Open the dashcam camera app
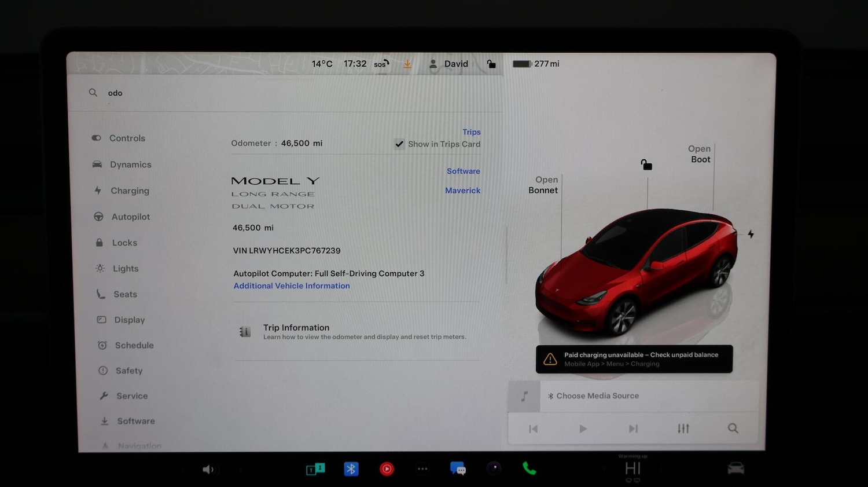This screenshot has width=868, height=487. (x=494, y=468)
